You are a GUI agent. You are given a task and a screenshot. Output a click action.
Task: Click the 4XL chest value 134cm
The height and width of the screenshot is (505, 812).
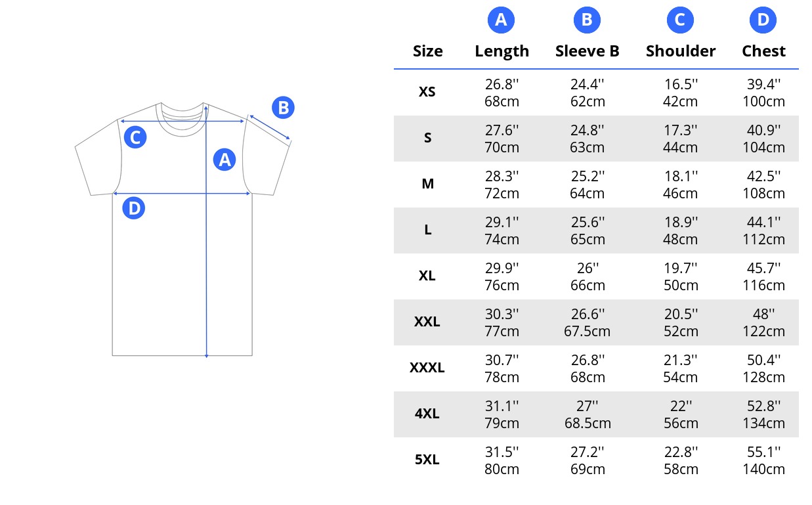coord(763,423)
